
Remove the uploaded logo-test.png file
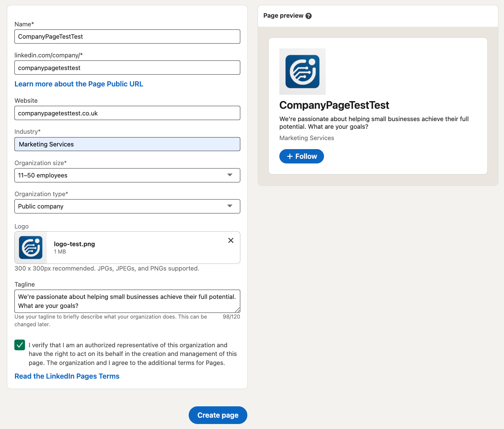pyautogui.click(x=231, y=241)
